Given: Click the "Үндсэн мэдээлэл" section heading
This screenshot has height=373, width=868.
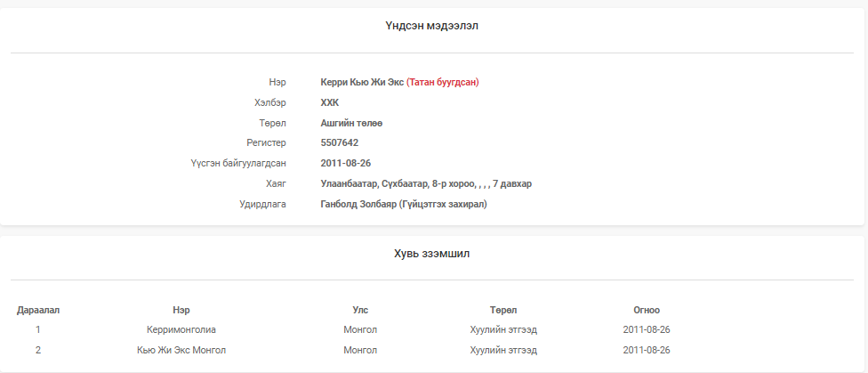Looking at the screenshot, I should point(432,26).
